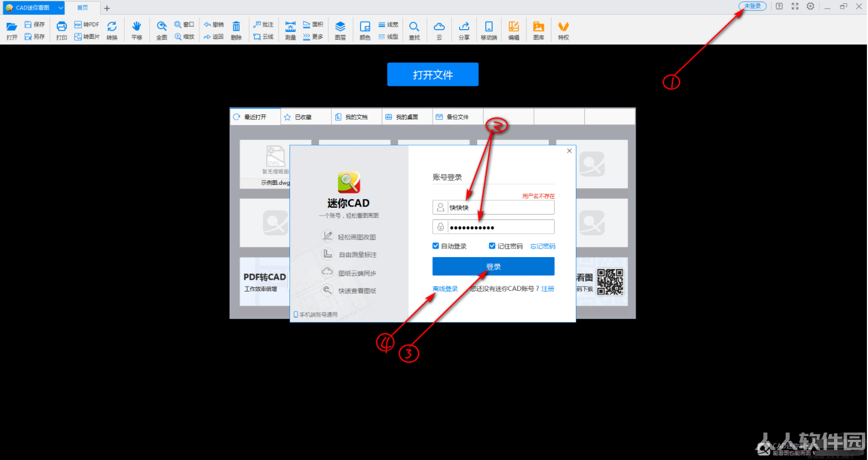Image resolution: width=868 pixels, height=460 pixels.
Task: Click the help question mark icon
Action: coord(779,6)
